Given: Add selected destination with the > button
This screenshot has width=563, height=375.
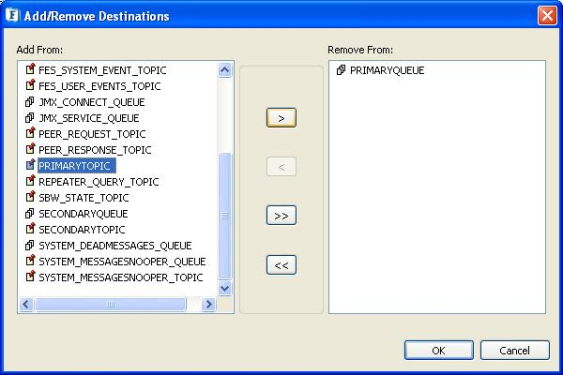Looking at the screenshot, I should 281,118.
